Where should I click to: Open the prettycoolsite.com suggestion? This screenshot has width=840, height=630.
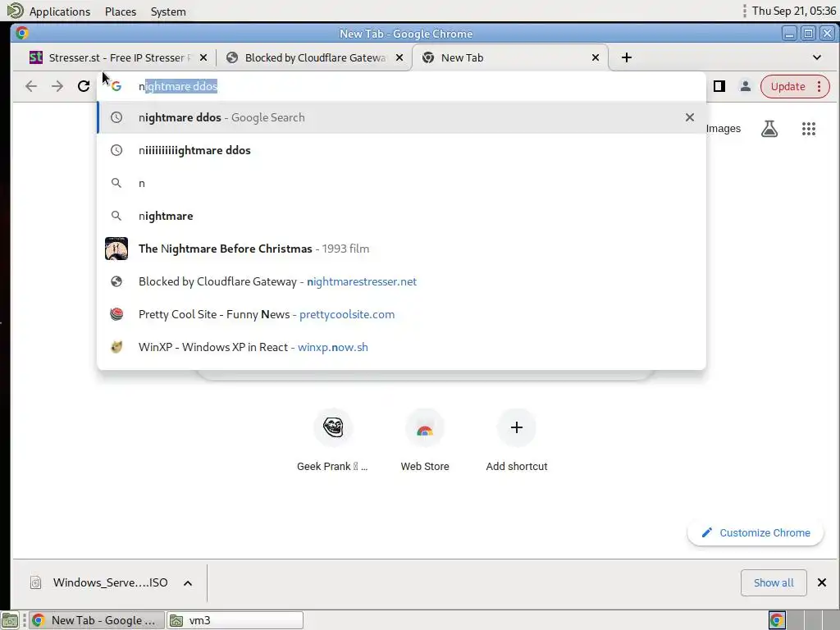[401, 314]
